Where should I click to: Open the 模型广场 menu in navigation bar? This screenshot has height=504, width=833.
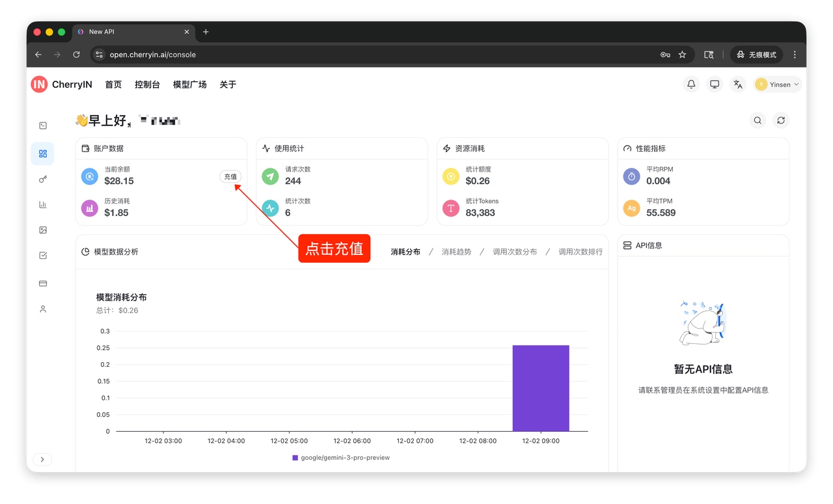pos(189,85)
